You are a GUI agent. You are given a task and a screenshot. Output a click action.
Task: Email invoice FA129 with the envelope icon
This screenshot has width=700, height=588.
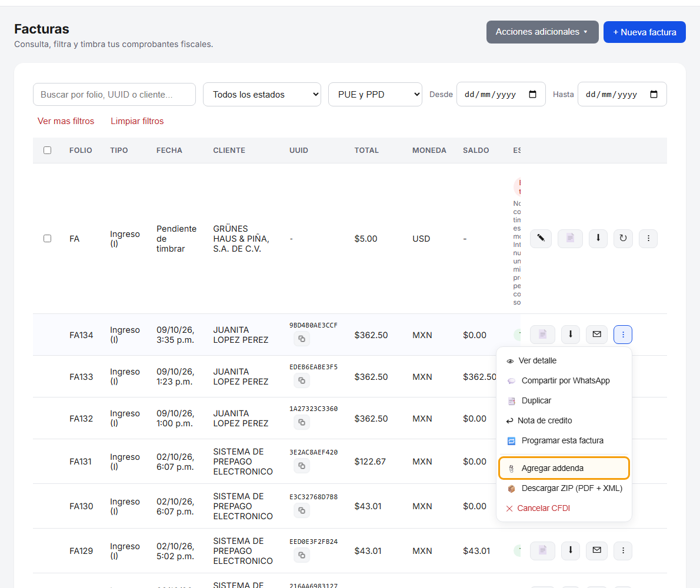(597, 550)
